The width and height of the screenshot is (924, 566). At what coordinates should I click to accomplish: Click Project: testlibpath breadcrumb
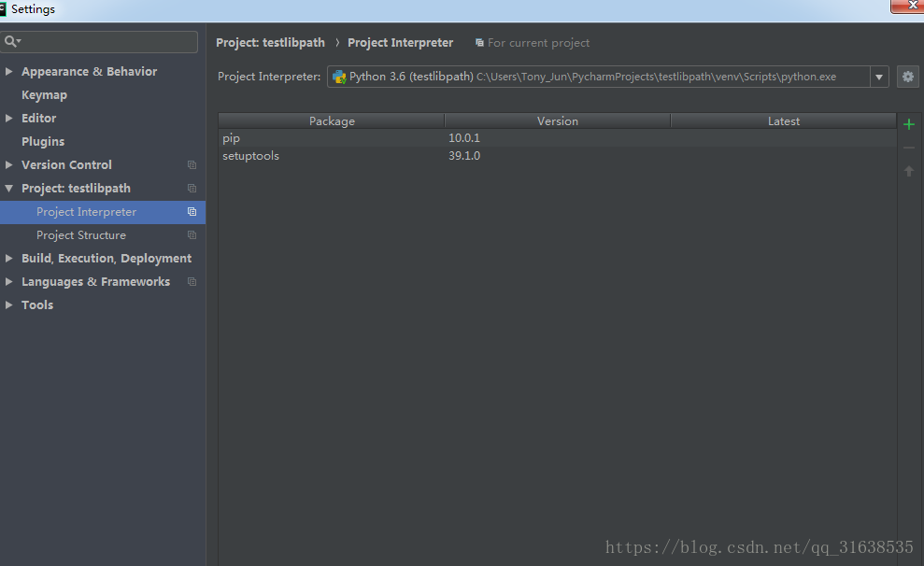271,42
